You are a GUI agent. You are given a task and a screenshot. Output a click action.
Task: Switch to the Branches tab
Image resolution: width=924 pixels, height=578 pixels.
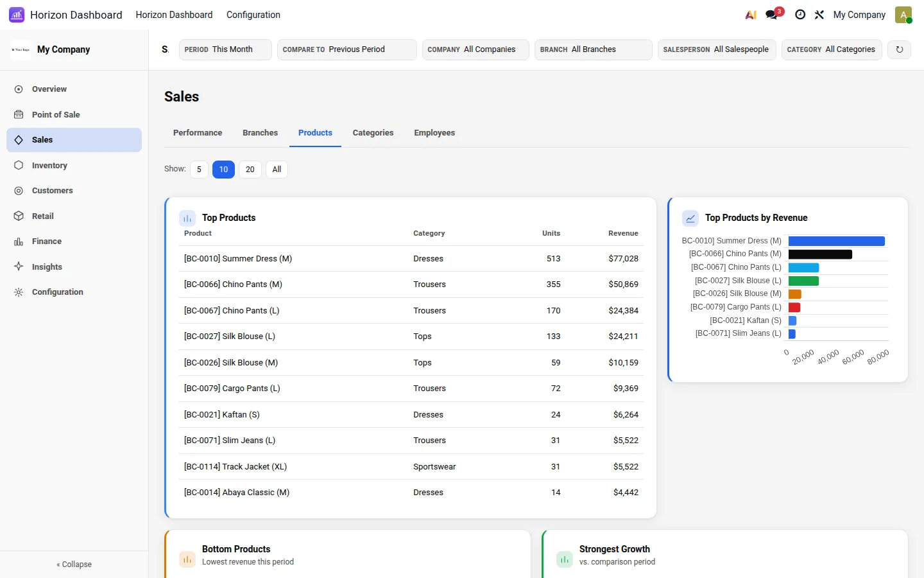(x=260, y=133)
